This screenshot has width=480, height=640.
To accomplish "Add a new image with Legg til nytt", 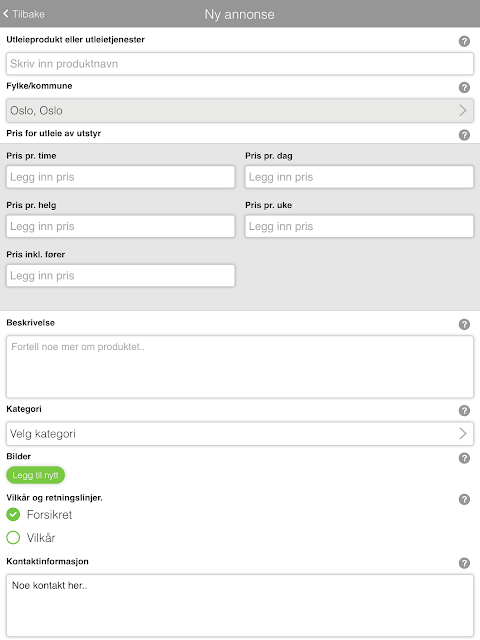I will (36, 475).
